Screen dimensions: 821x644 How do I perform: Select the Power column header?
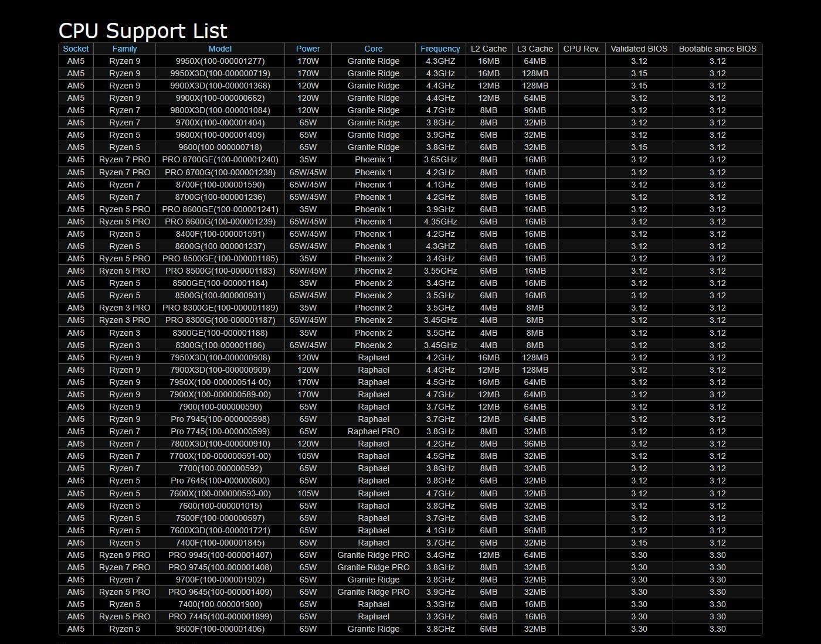(308, 49)
